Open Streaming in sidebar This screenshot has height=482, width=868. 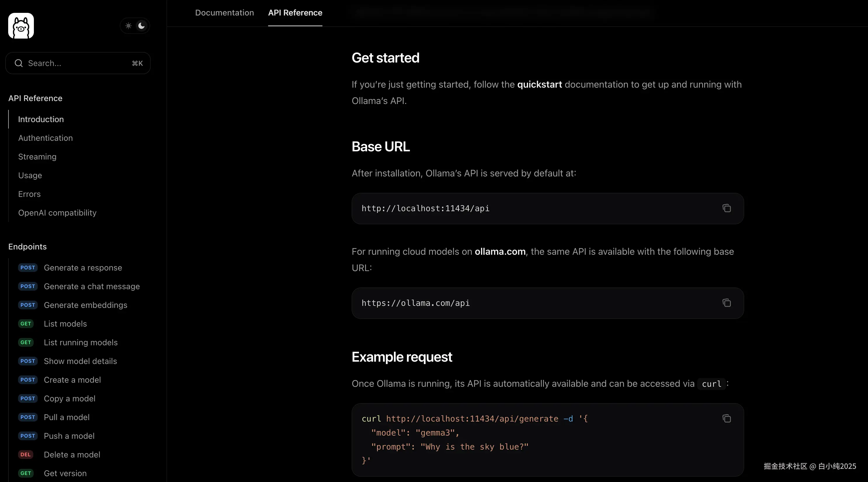pos(37,157)
